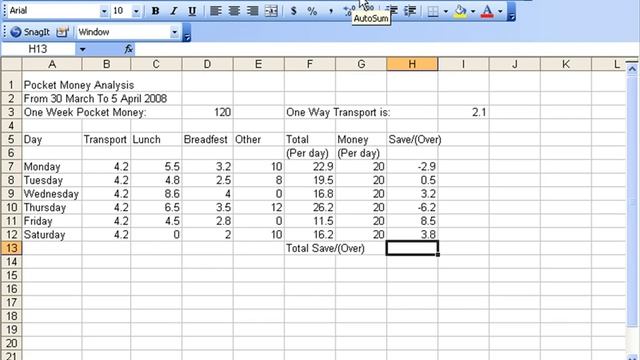Screen dimensions: 640x360
Task: Select the 'Total Save/(Over)' label cell
Action: (x=310, y=248)
